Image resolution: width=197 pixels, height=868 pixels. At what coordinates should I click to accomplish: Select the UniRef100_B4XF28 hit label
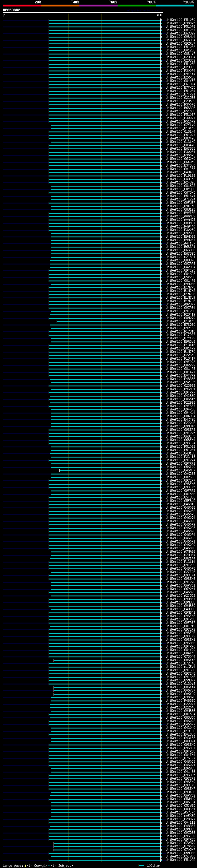tap(180, 419)
